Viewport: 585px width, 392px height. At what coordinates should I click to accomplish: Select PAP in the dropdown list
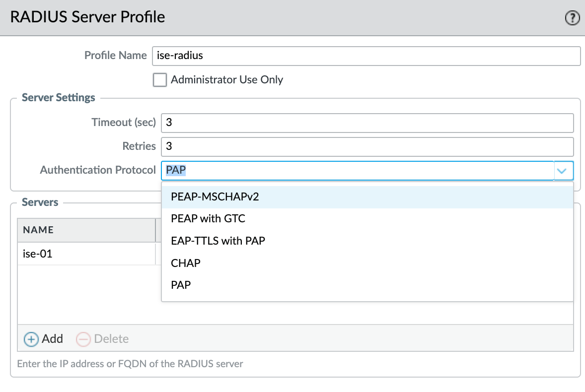pyautogui.click(x=181, y=285)
